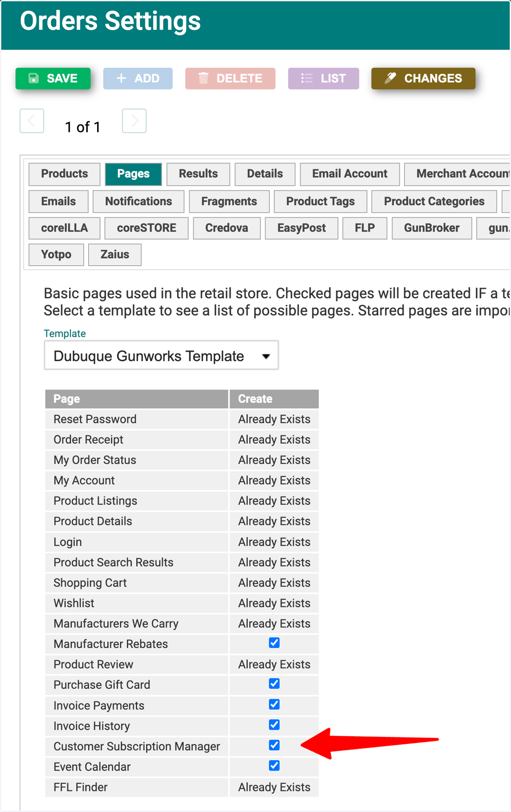Go to next record arrow
The width and height of the screenshot is (511, 812).
(134, 121)
